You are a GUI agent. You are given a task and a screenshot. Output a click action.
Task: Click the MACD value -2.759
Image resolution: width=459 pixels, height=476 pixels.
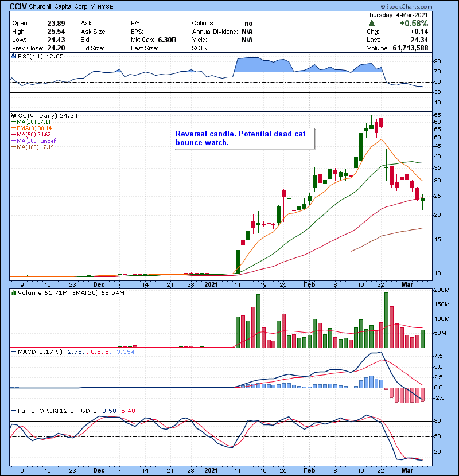75,352
